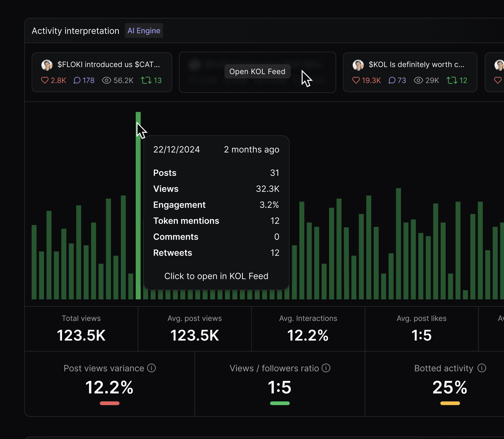This screenshot has height=439, width=504.
Task: Open info icon beside Views / followers ratio
Action: (x=326, y=368)
